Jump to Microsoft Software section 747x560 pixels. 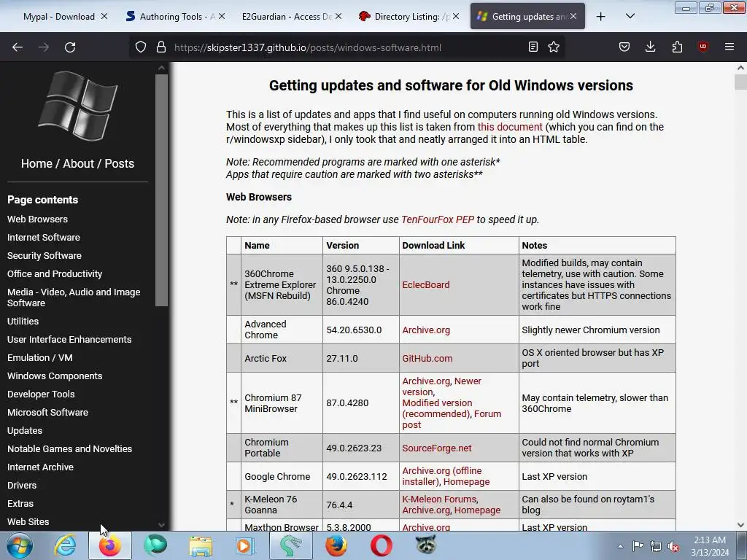47,413
